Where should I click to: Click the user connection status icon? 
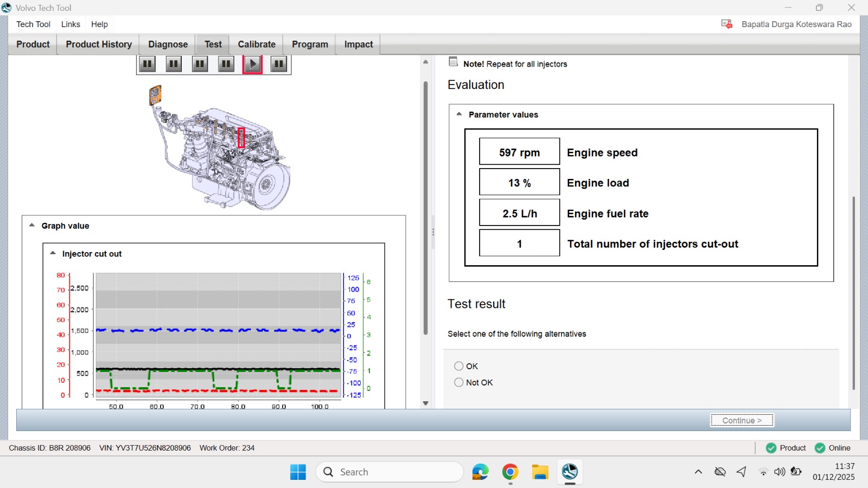tap(727, 24)
